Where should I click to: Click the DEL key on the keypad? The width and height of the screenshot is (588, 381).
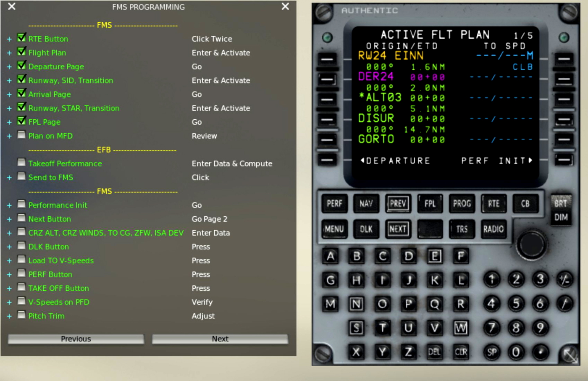point(434,352)
